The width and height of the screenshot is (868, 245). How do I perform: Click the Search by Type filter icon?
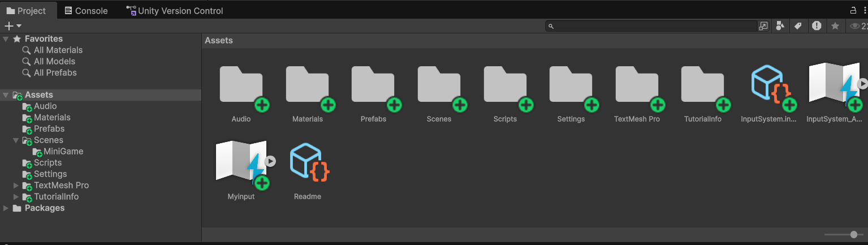tap(780, 26)
